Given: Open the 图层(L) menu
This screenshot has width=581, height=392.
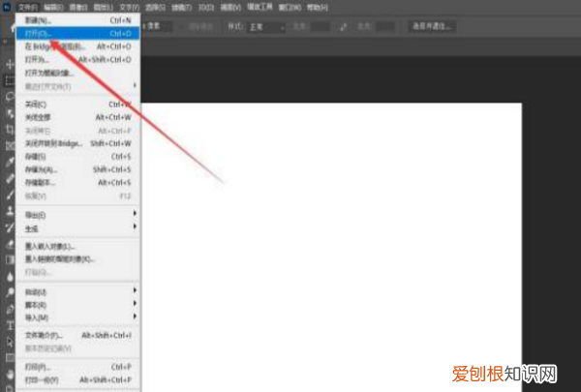Looking at the screenshot, I should [103, 8].
